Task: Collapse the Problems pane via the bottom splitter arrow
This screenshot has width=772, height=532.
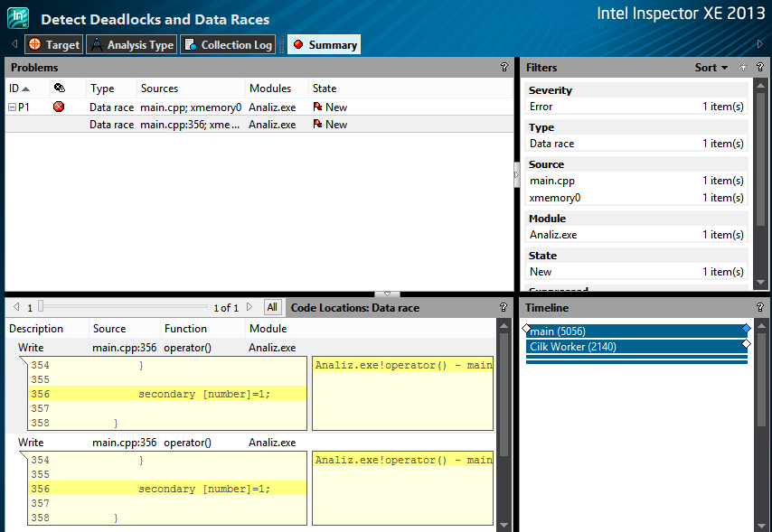Action: pos(388,294)
